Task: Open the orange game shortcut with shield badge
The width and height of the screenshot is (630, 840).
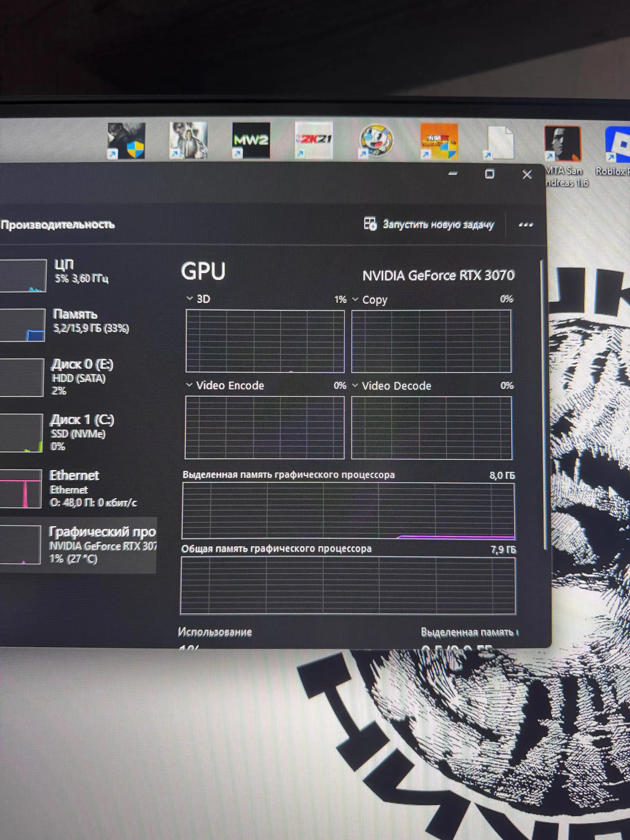Action: 439,141
